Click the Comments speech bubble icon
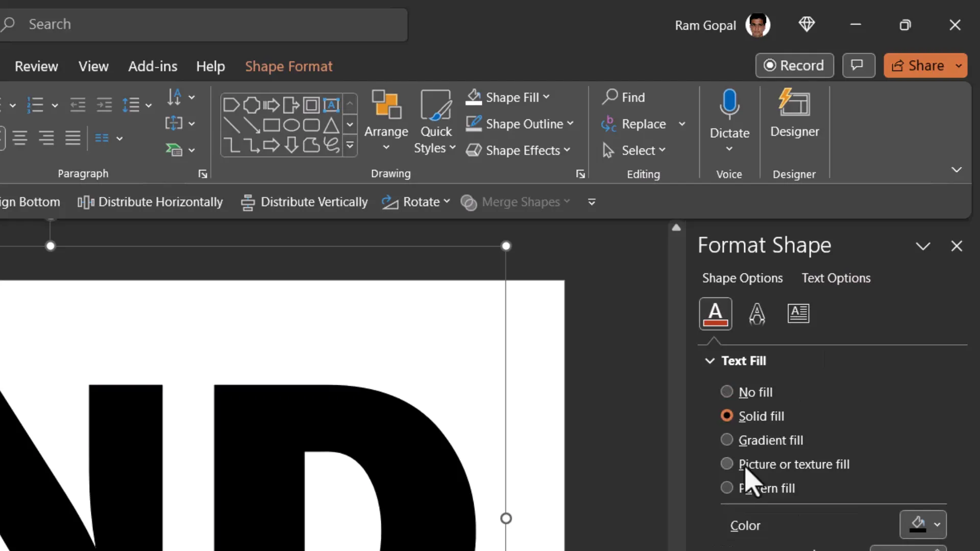 858,65
